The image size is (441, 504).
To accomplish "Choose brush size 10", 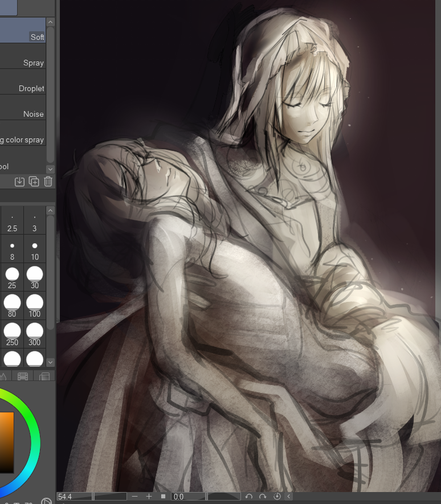I will [x=34, y=249].
